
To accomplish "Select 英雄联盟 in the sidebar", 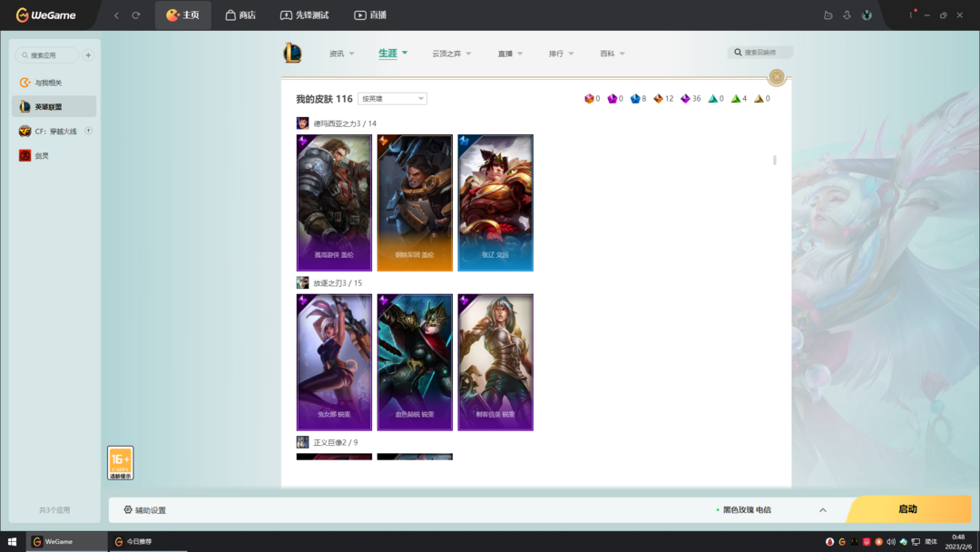I will (54, 107).
